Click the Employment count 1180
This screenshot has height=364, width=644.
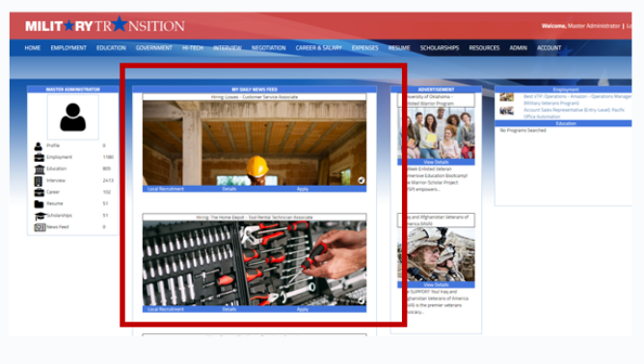(x=108, y=157)
